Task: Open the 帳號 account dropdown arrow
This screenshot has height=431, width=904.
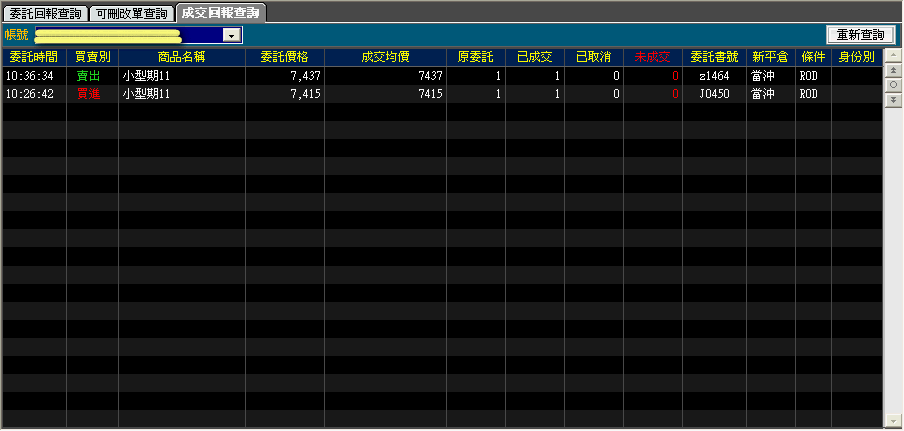Action: pos(232,36)
